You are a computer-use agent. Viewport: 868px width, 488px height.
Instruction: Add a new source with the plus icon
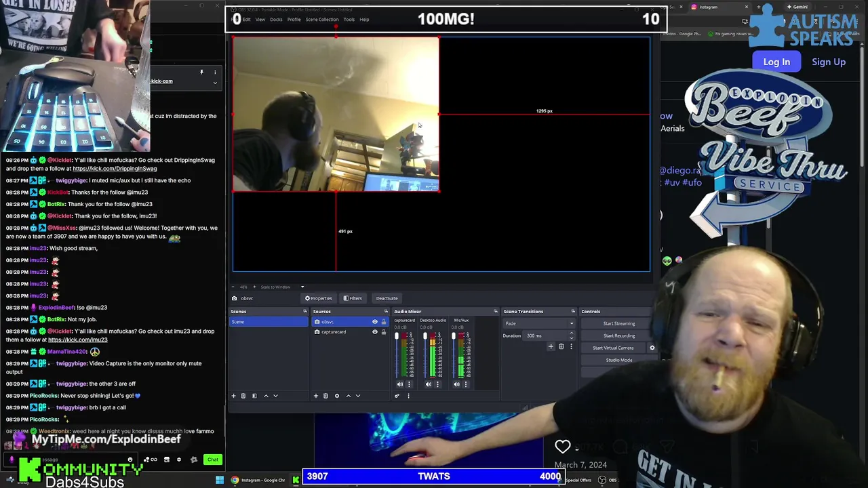pyautogui.click(x=315, y=396)
